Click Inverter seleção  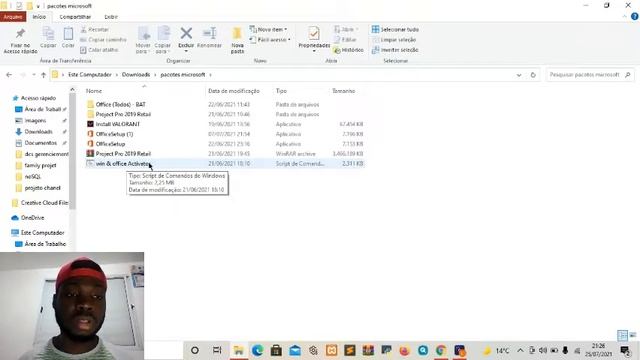point(395,50)
